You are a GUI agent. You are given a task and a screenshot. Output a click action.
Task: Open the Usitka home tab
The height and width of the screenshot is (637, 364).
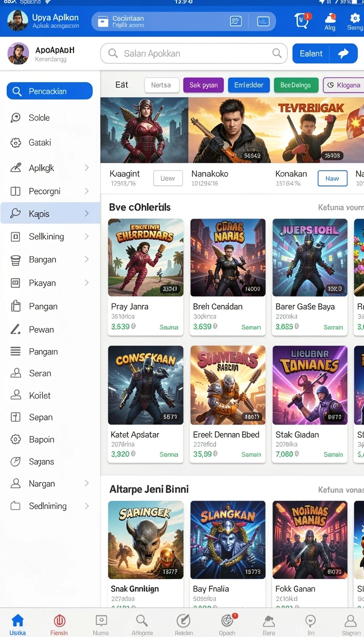[x=18, y=624]
